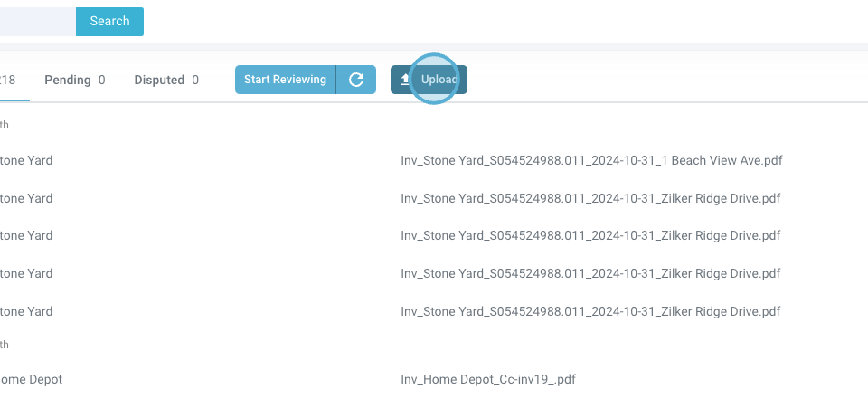The height and width of the screenshot is (399, 868).
Task: Select the Home Depot vendor name
Action: pyautogui.click(x=32, y=379)
